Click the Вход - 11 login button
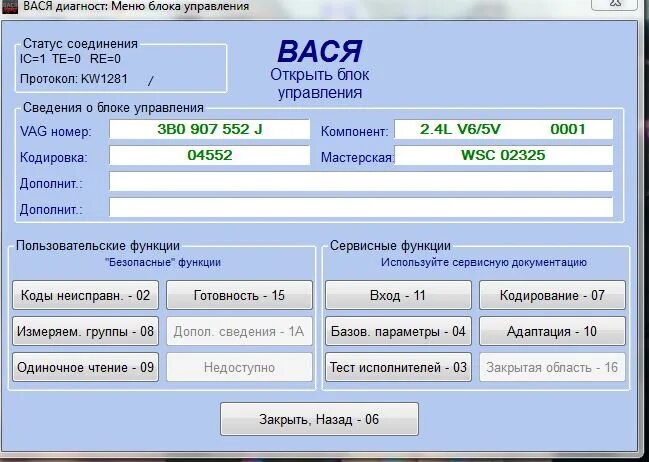Screen dimensions: 649x462 tap(398, 295)
